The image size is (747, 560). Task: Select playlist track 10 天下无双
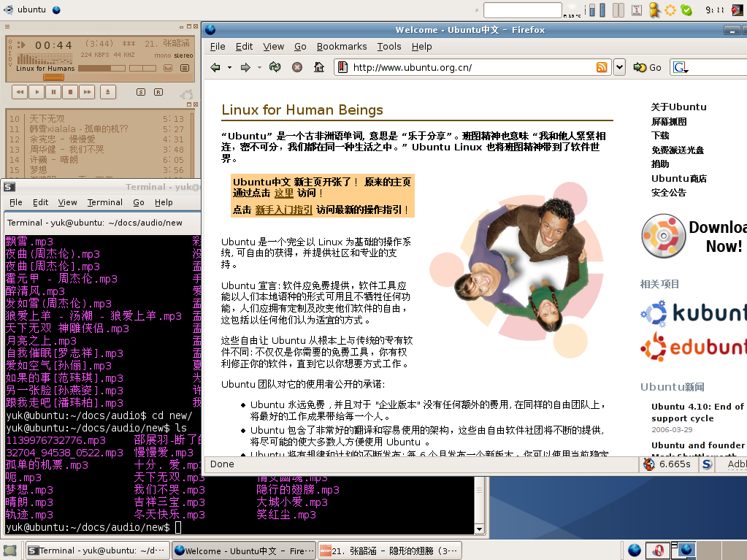click(95, 118)
